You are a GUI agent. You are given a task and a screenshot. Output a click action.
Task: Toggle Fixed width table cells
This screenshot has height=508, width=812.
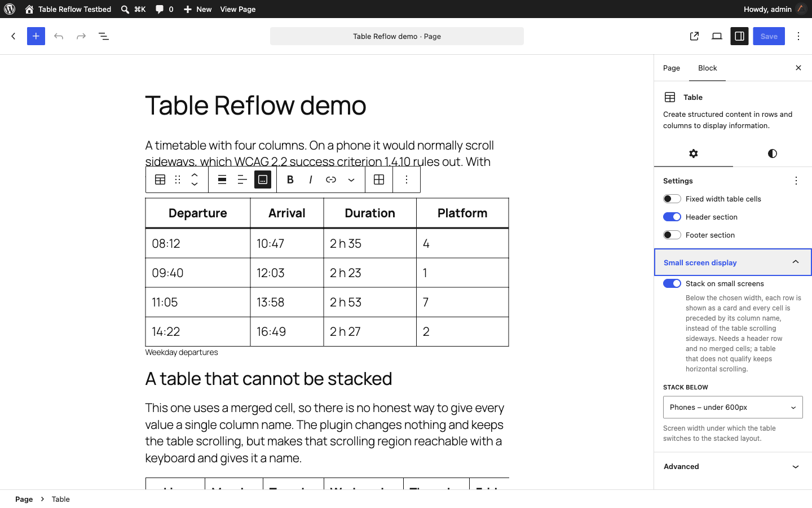pyautogui.click(x=672, y=199)
